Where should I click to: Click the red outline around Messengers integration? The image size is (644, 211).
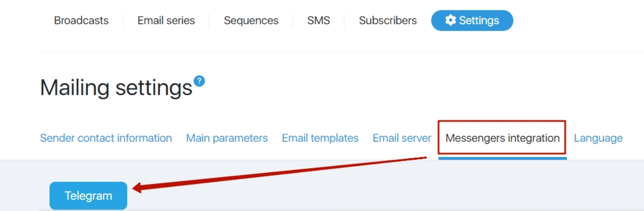pyautogui.click(x=502, y=121)
